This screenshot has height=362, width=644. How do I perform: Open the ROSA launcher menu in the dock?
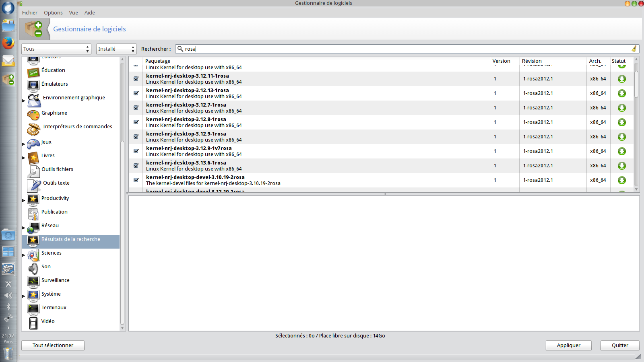point(8,8)
